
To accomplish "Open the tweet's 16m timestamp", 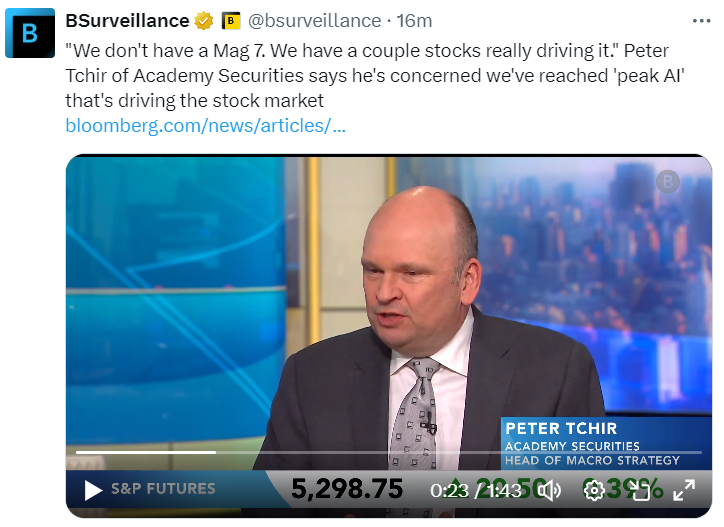I will 413,20.
